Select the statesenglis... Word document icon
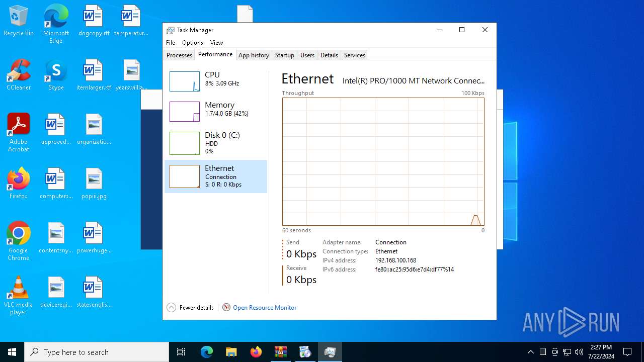The image size is (644, 362). (x=94, y=293)
